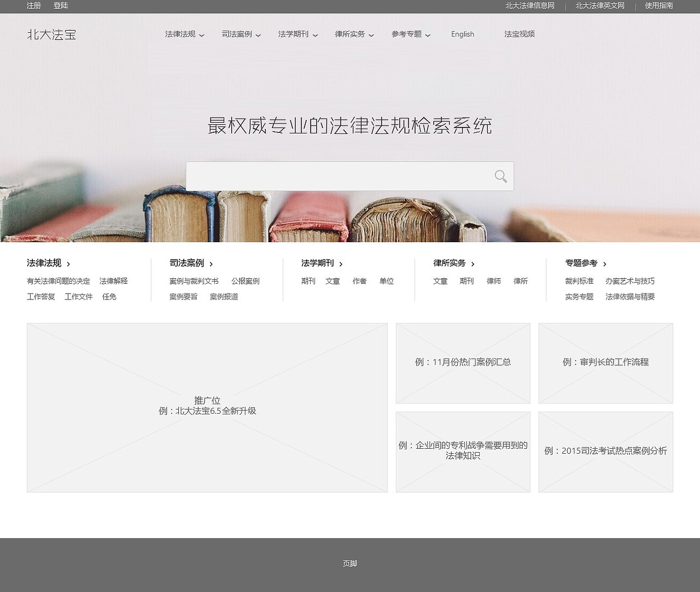Open 法律法规 dropdown in top navigation
This screenshot has height=592, width=700.
point(185,34)
